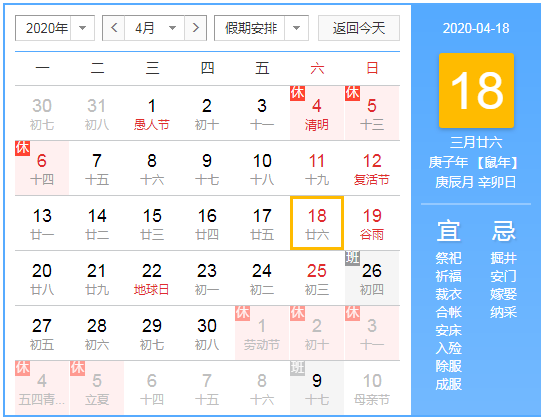Select May 5 立夏
The image size is (544, 420).
97,388
